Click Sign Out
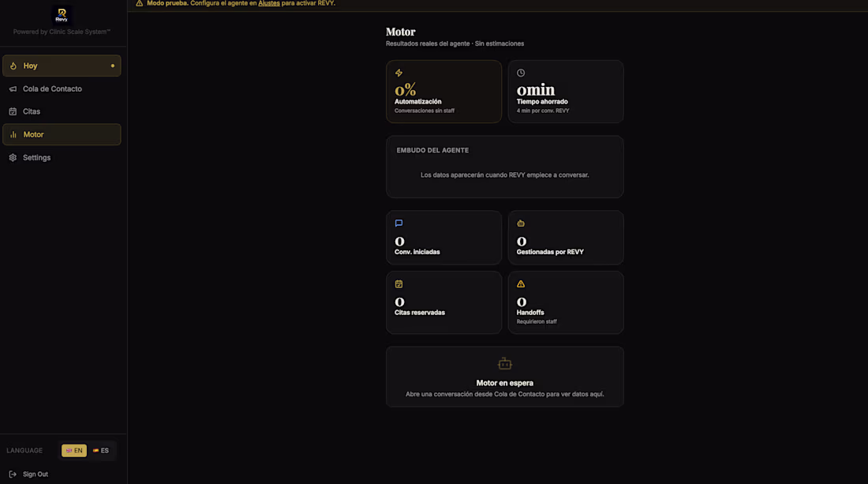 point(36,474)
